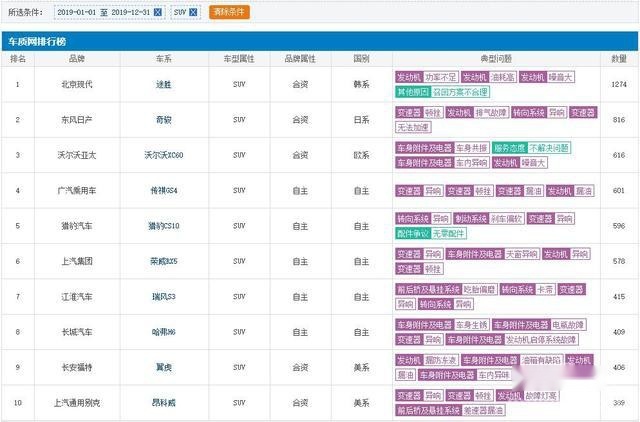Select the 长安福特 brand cell
640x422 pixels.
click(x=77, y=367)
